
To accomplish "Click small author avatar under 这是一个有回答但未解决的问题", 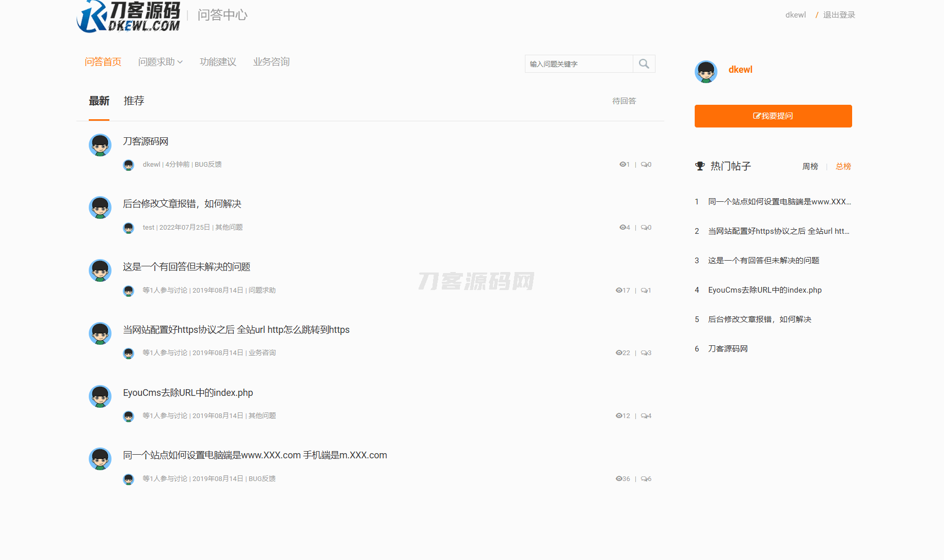I will point(129,291).
